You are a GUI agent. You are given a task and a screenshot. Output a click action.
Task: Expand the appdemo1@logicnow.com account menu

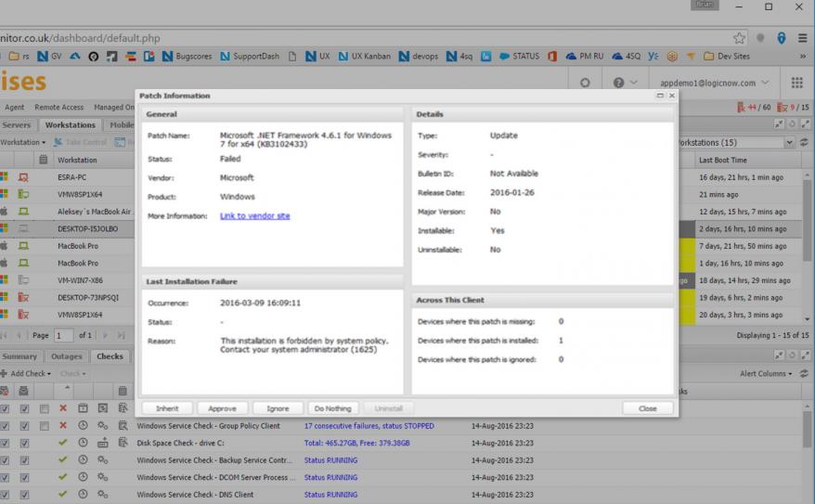(x=714, y=83)
